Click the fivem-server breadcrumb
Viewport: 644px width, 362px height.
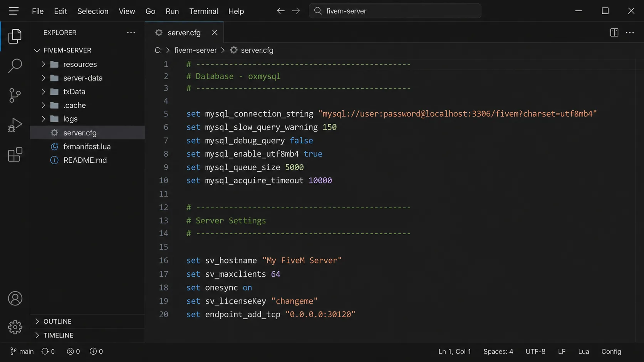[195, 50]
